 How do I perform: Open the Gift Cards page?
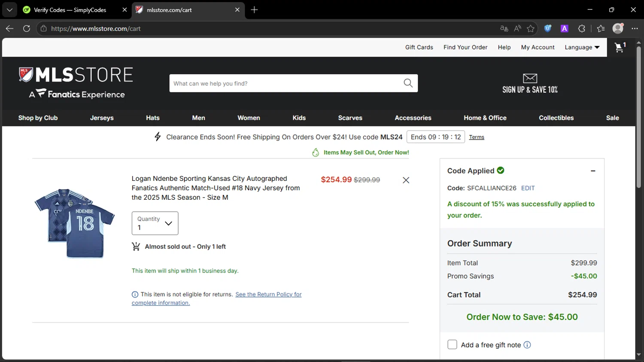[419, 47]
